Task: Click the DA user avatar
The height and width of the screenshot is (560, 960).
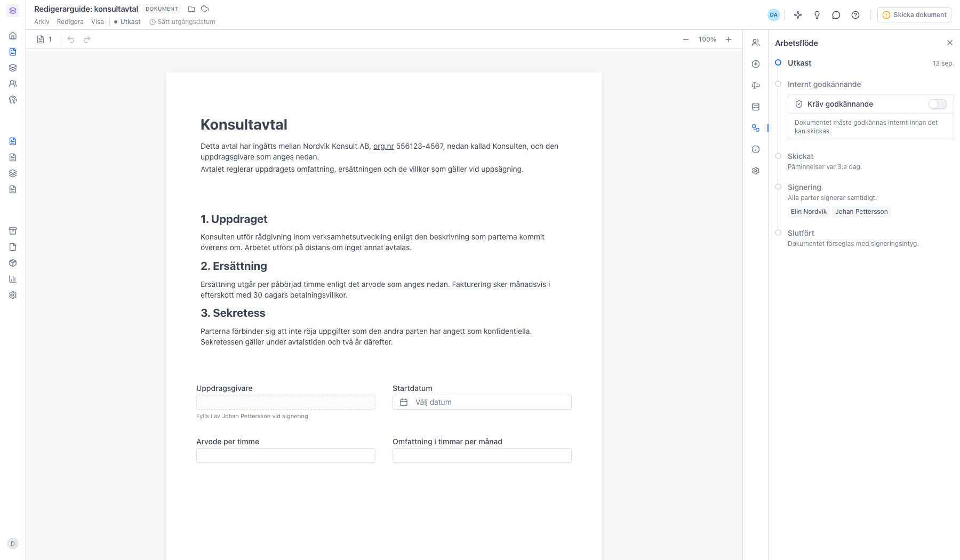Action: tap(774, 15)
